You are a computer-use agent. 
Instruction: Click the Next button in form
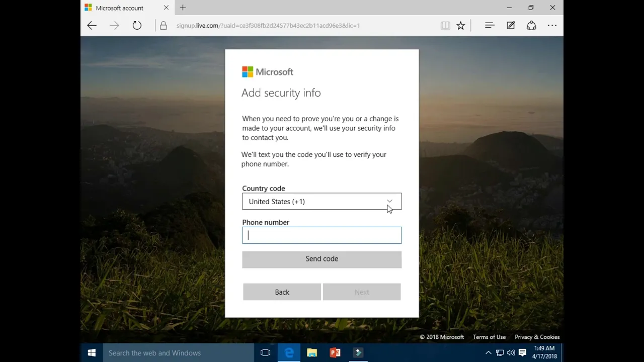click(362, 292)
